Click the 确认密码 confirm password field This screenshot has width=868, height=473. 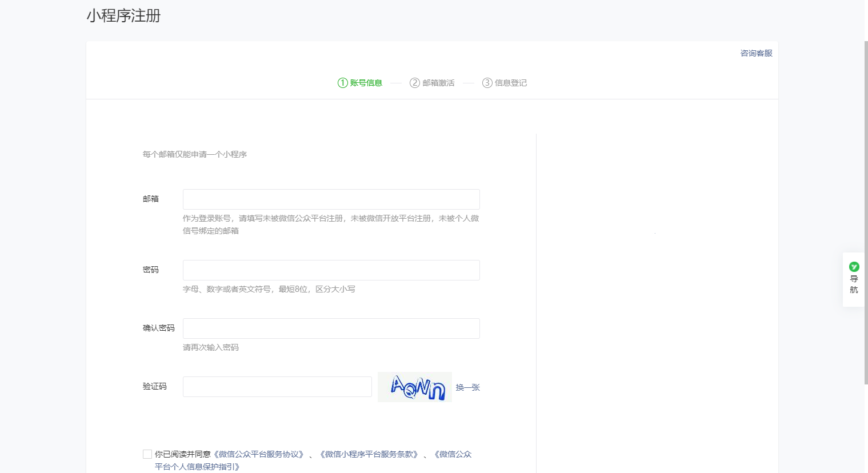[x=331, y=328]
